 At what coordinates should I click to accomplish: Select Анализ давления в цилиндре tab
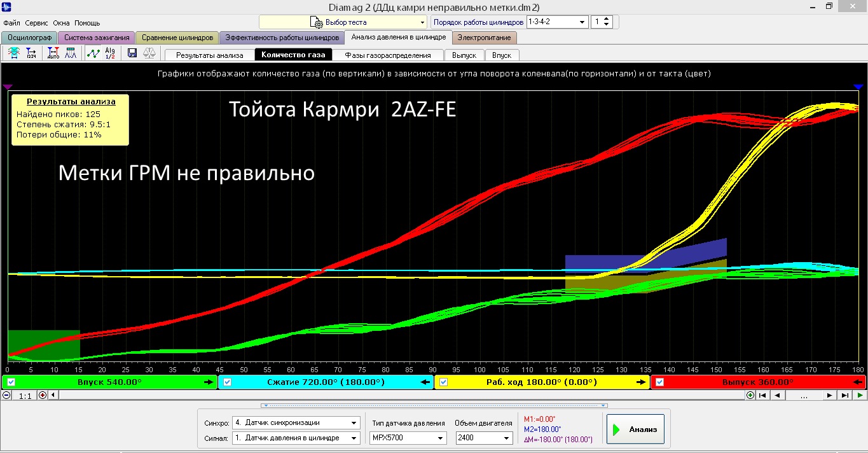399,37
